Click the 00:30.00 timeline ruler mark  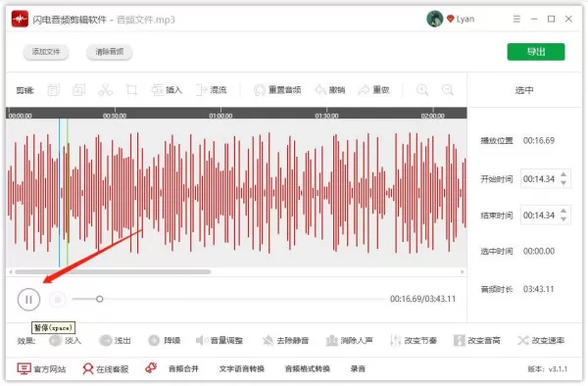coord(115,116)
